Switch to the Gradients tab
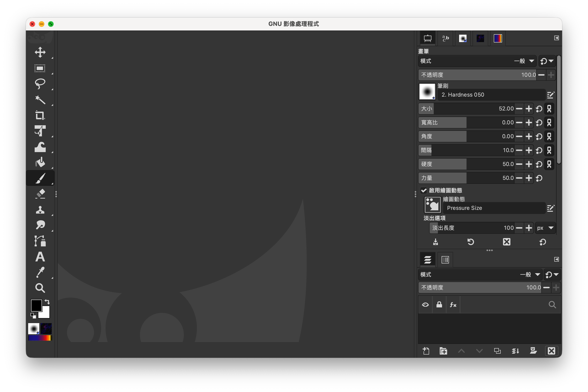This screenshot has width=588, height=392. [x=497, y=39]
